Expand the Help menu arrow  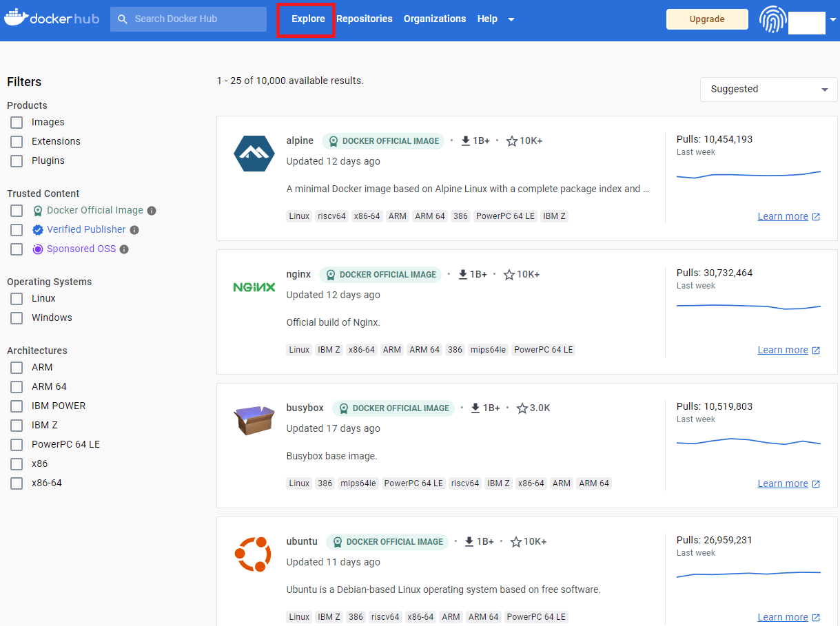[511, 19]
